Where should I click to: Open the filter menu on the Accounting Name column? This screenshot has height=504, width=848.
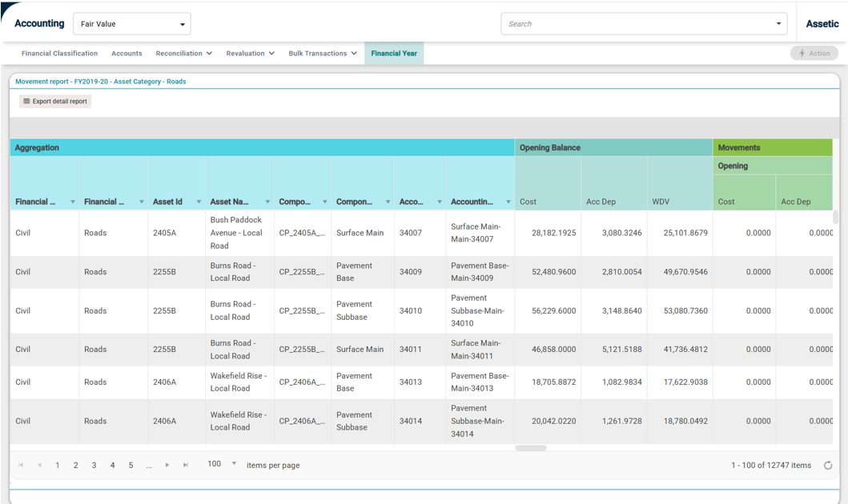click(x=508, y=202)
